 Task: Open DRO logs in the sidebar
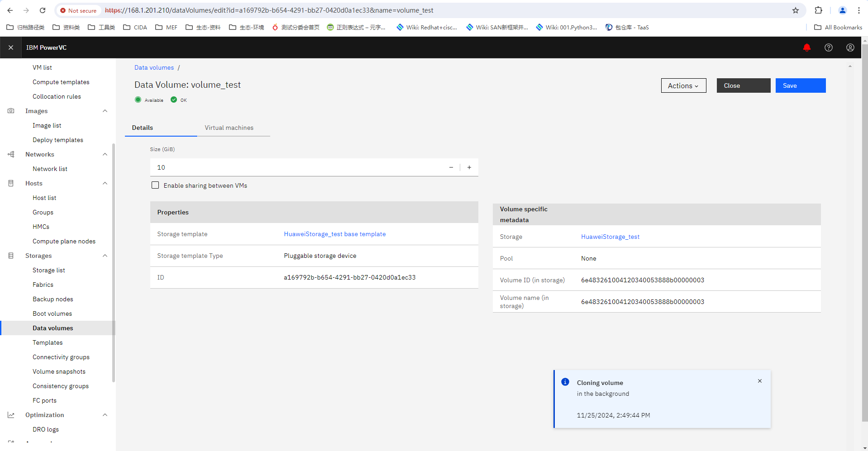coord(45,429)
